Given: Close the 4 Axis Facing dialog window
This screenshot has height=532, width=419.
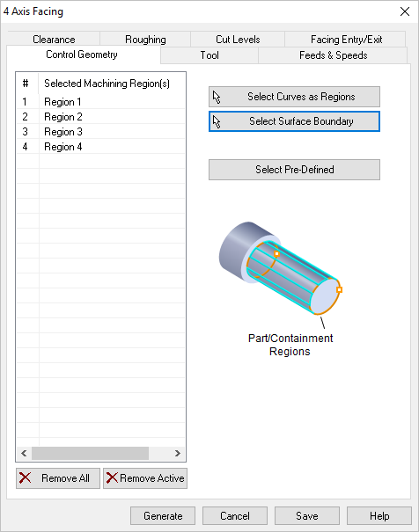Looking at the screenshot, I should tap(405, 11).
